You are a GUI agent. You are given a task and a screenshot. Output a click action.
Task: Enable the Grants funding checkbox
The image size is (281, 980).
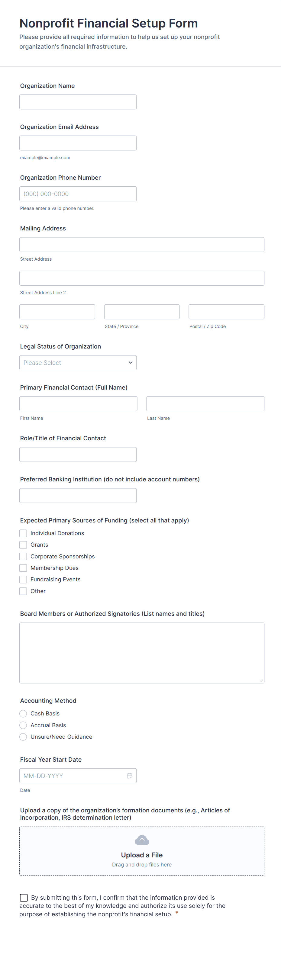[23, 545]
